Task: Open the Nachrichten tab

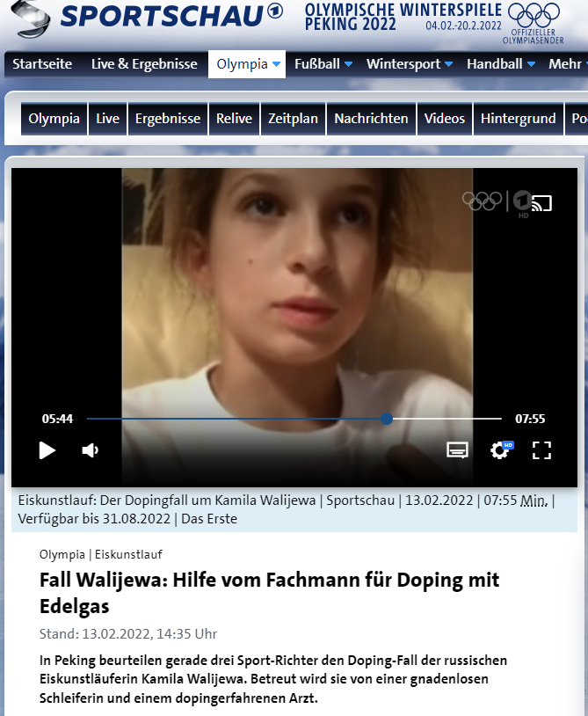Action: [x=371, y=119]
